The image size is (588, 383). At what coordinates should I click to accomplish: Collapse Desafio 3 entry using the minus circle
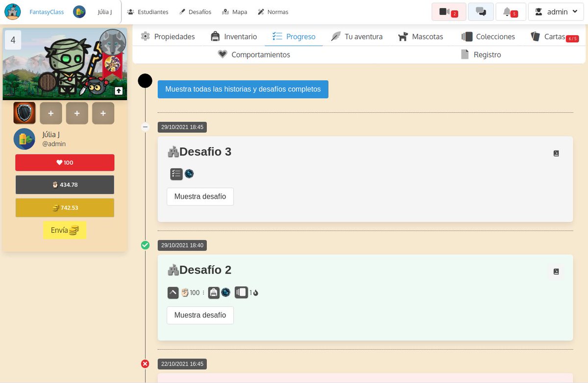tap(145, 127)
